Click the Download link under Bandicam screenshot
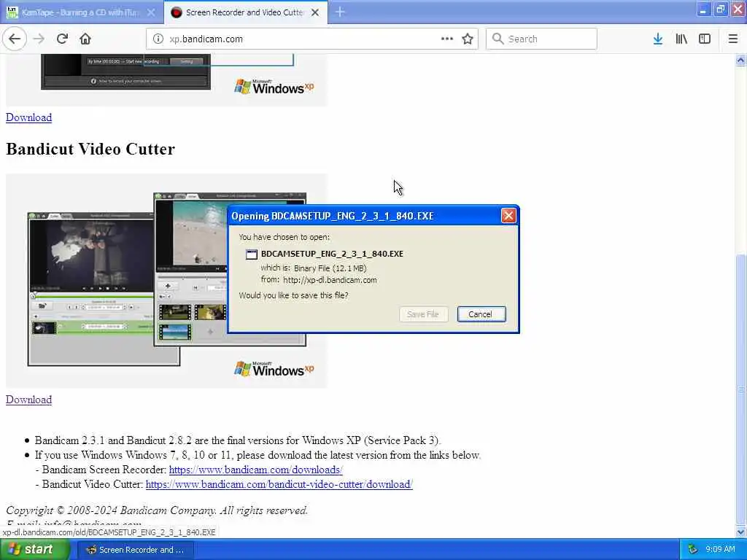 point(28,117)
